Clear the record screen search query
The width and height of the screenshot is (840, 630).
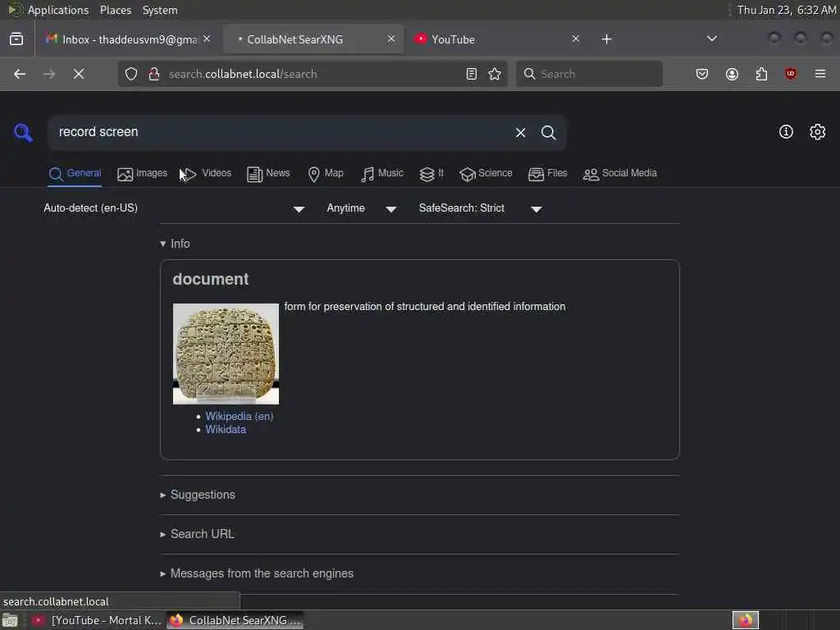(520, 132)
